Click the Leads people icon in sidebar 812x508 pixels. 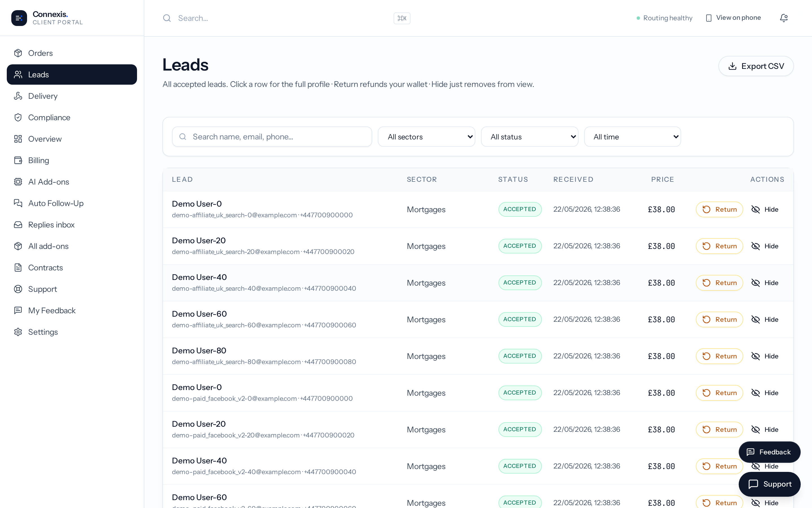[x=18, y=75]
